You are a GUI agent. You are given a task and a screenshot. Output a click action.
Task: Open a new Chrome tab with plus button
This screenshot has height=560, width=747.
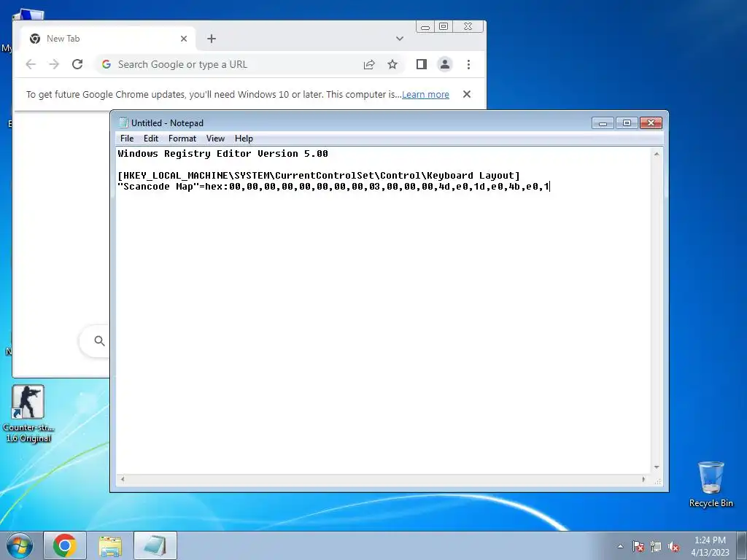pos(212,39)
